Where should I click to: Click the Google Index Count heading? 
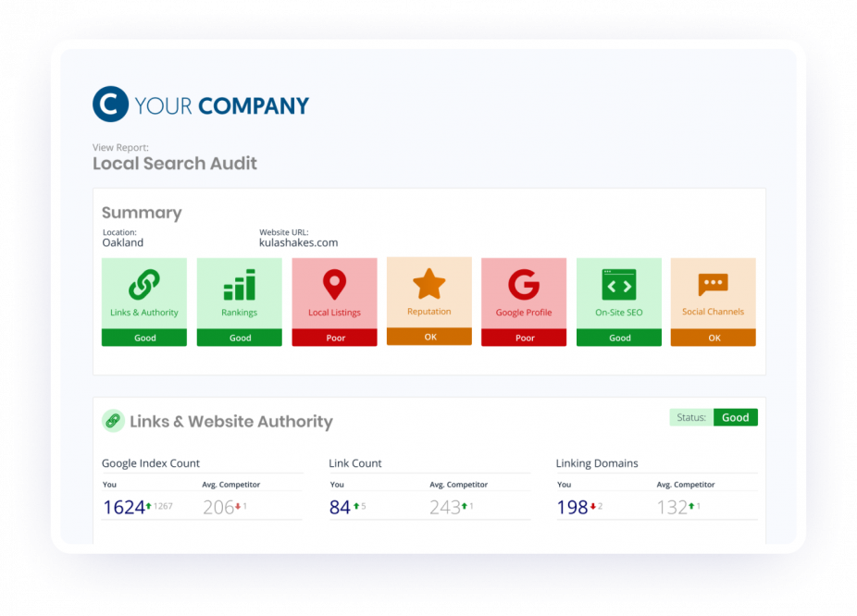coord(151,463)
